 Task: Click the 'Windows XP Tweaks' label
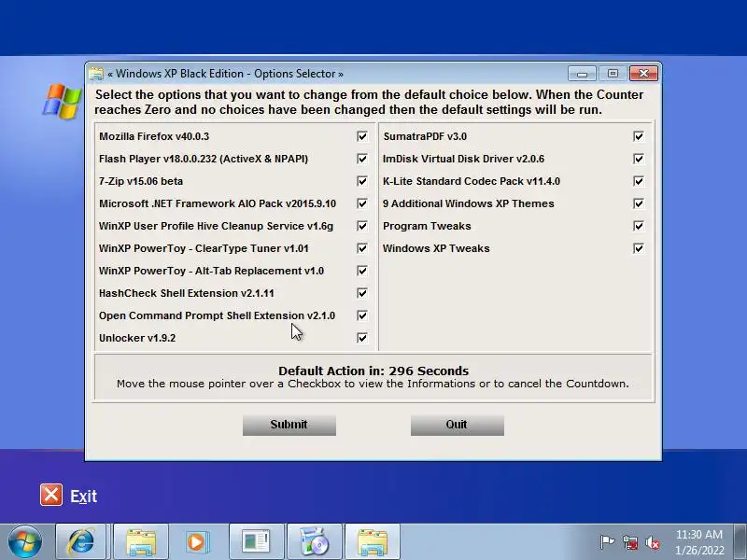click(436, 248)
